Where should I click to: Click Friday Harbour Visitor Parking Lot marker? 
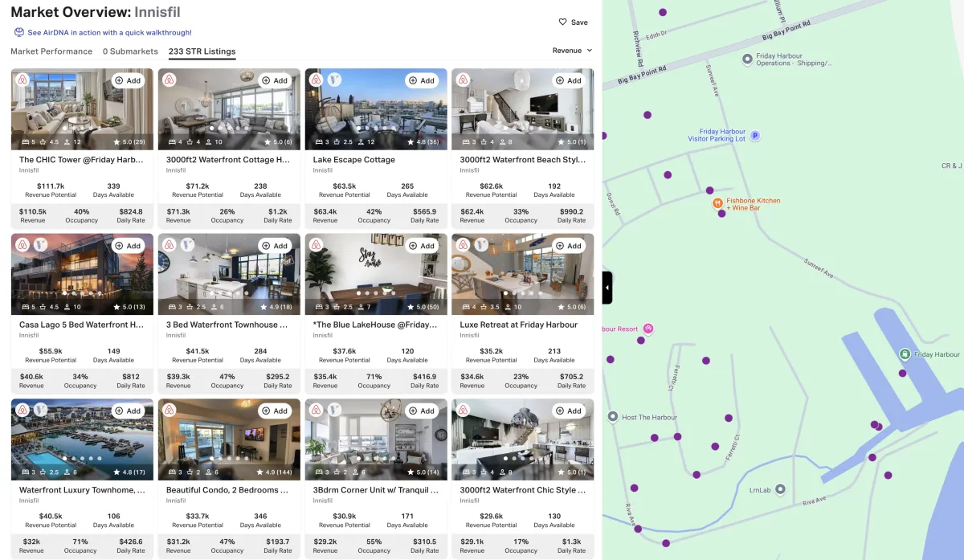(755, 136)
